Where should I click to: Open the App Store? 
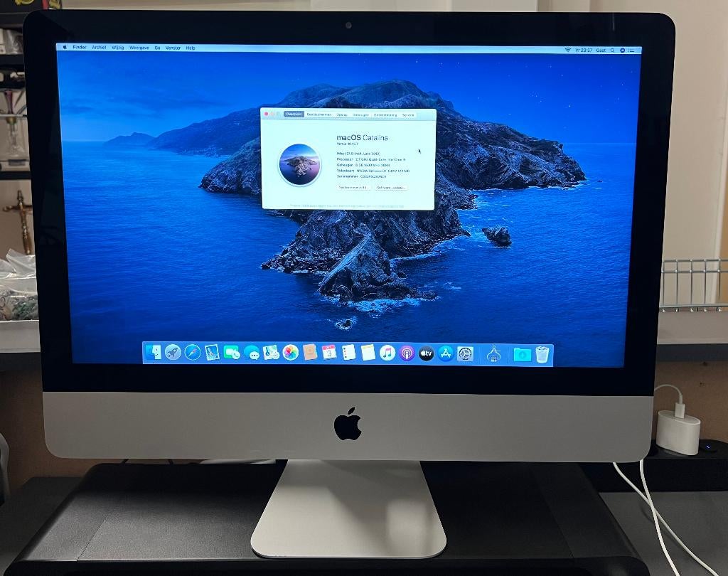(x=445, y=353)
